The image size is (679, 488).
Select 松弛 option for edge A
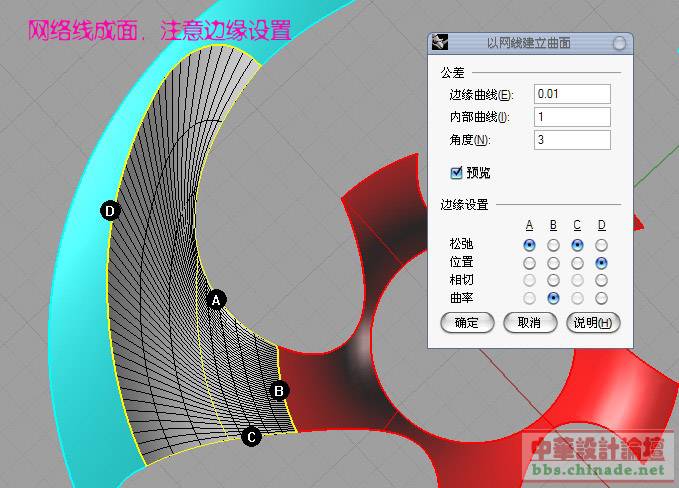click(x=529, y=245)
